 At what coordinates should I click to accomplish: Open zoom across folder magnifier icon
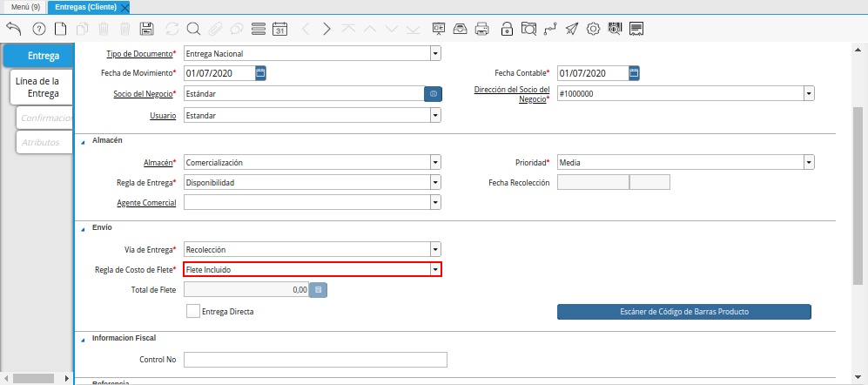tap(529, 29)
